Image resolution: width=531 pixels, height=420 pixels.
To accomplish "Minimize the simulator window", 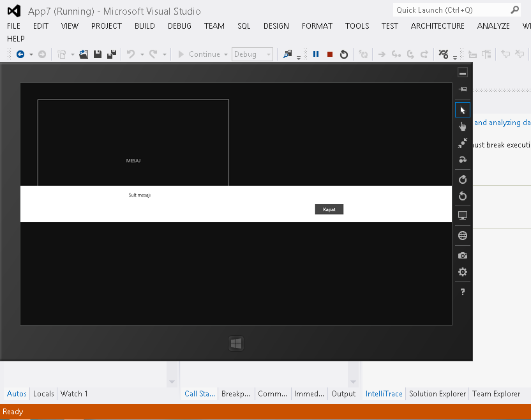I will (463, 73).
